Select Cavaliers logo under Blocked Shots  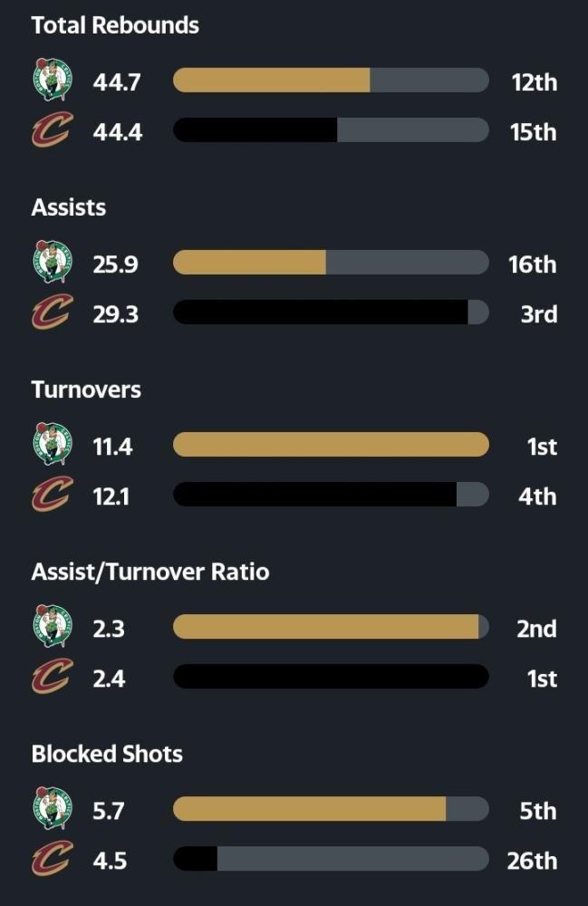53,858
